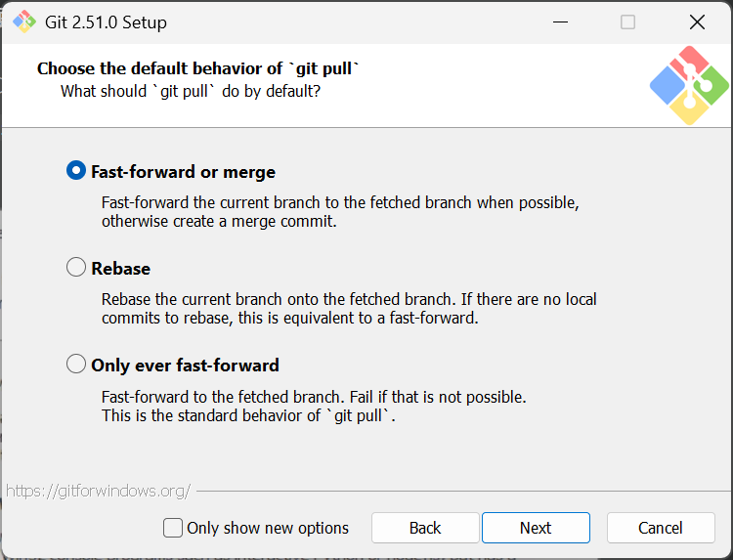The height and width of the screenshot is (560, 733).
Task: Open the gitforwindows.org link
Action: pyautogui.click(x=99, y=491)
